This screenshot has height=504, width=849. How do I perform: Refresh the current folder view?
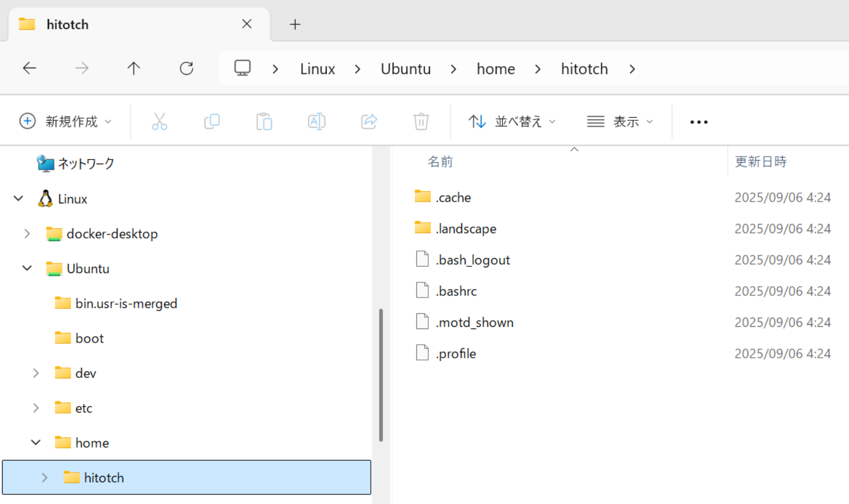point(187,68)
